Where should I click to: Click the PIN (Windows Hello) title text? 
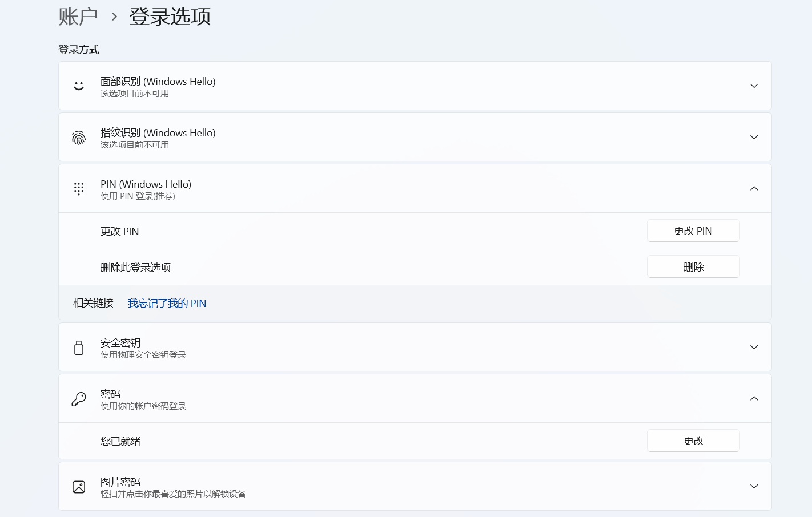coord(146,184)
